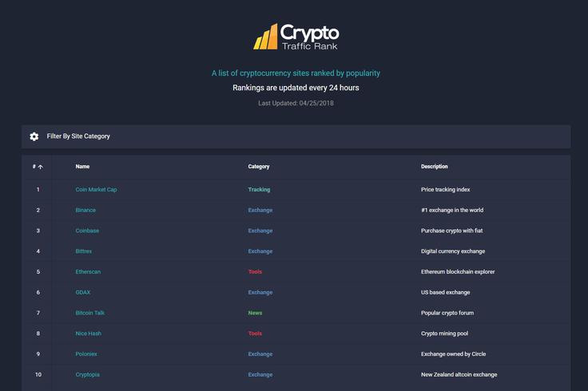Click rank number 10 cell
The width and height of the screenshot is (588, 391).
click(x=38, y=374)
